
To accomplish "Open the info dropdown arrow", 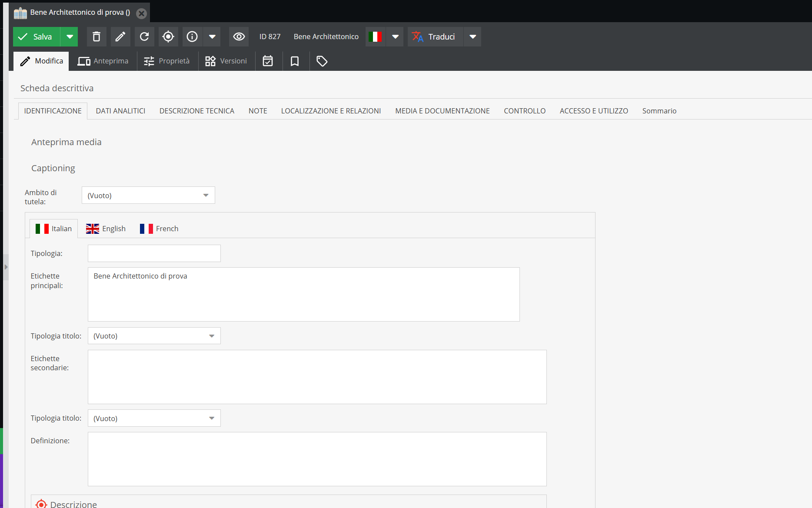I will [x=212, y=37].
